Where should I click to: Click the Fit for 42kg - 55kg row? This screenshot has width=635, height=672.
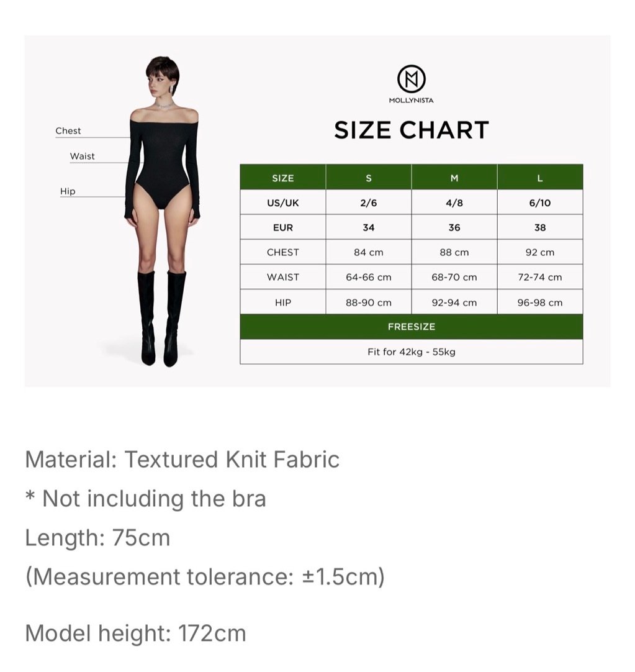412,352
